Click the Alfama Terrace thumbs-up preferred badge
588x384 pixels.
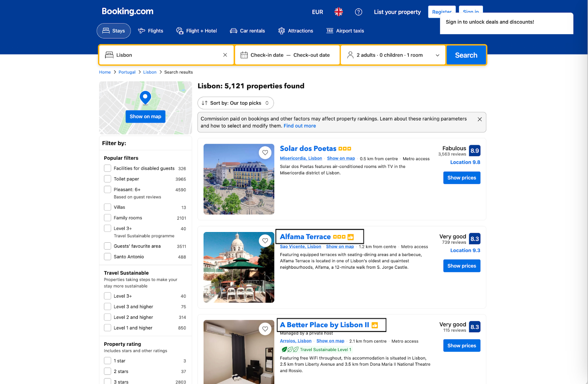[351, 237]
